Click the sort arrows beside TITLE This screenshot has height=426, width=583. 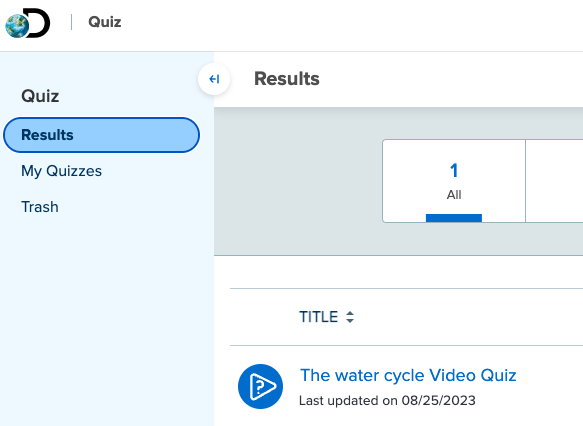350,317
